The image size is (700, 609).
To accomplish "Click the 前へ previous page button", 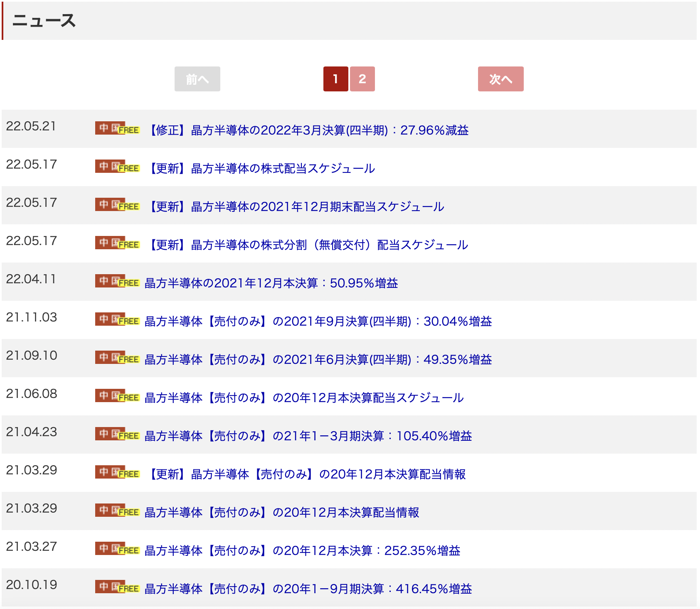I will click(x=197, y=79).
